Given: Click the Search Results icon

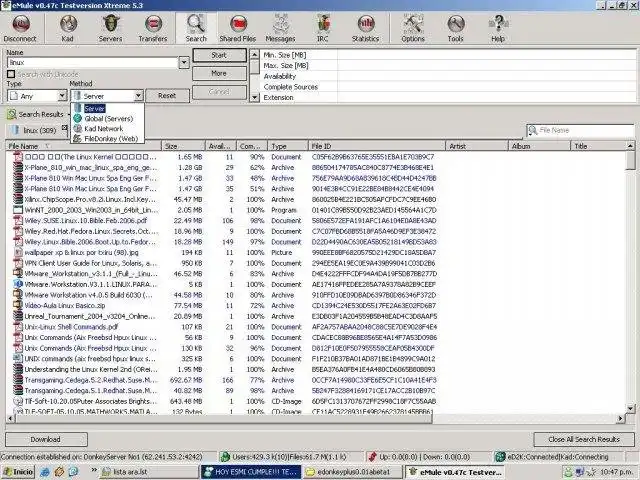Looking at the screenshot, I should pos(12,114).
